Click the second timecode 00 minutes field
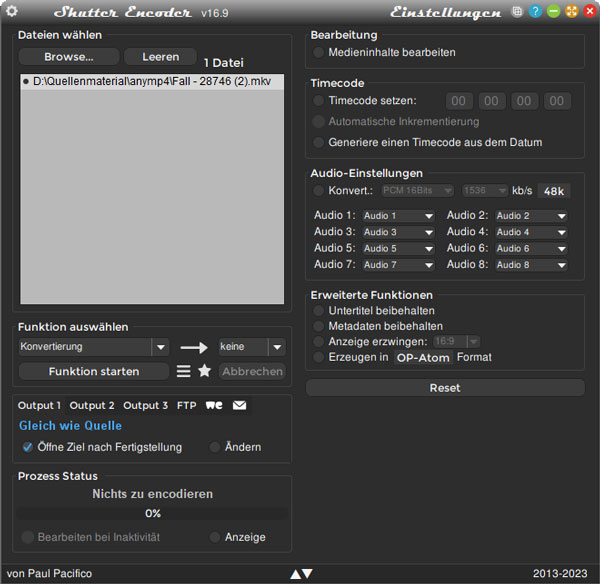The width and height of the screenshot is (600, 584). click(x=492, y=101)
